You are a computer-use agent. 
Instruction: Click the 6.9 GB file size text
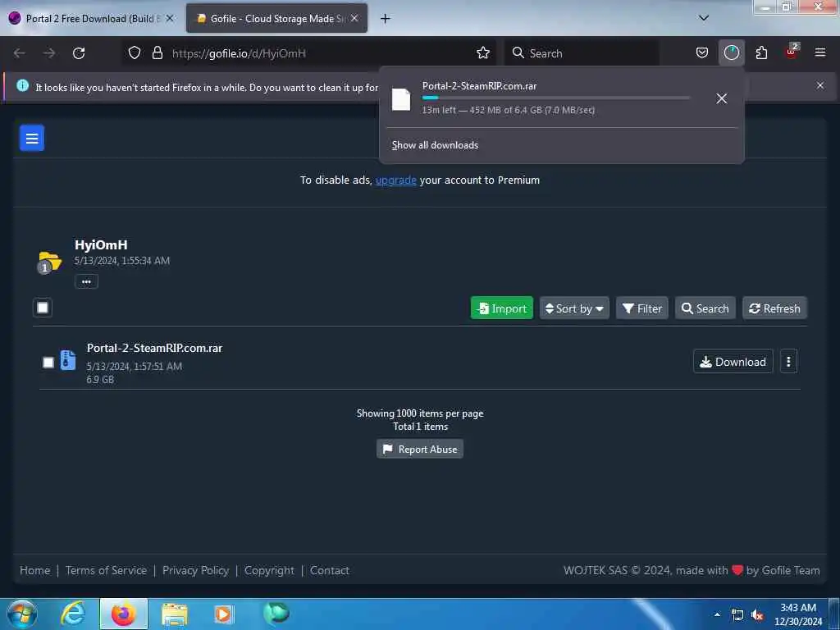100,379
